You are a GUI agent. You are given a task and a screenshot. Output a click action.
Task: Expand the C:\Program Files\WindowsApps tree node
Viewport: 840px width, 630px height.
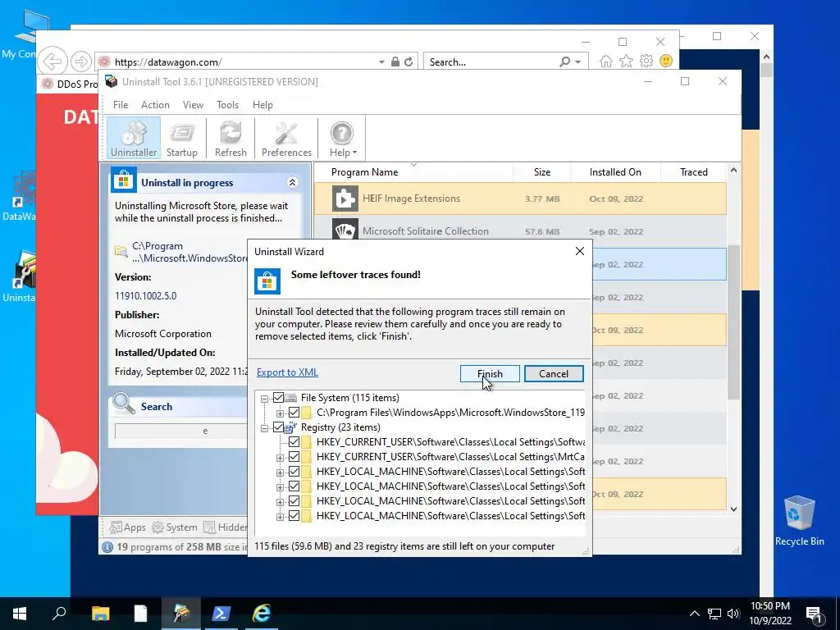pos(280,413)
